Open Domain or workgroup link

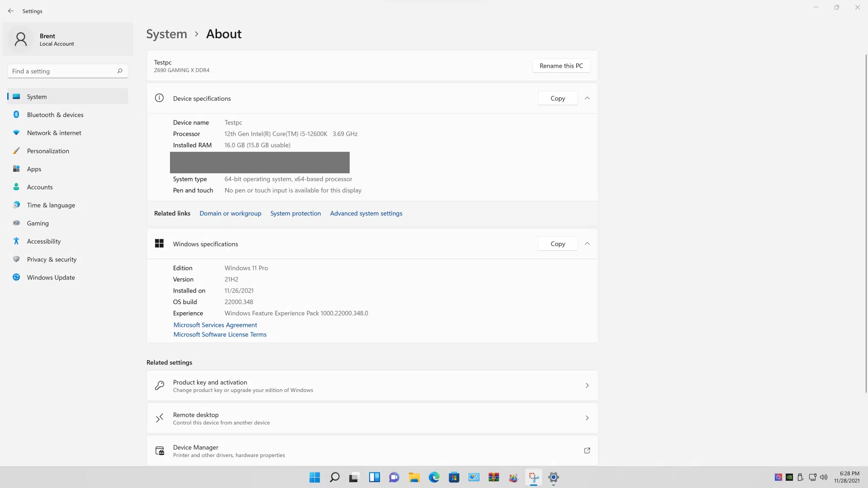230,213
